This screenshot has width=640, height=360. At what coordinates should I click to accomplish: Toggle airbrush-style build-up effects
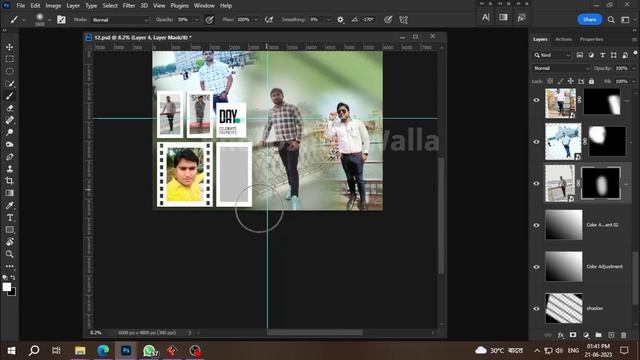[269, 20]
